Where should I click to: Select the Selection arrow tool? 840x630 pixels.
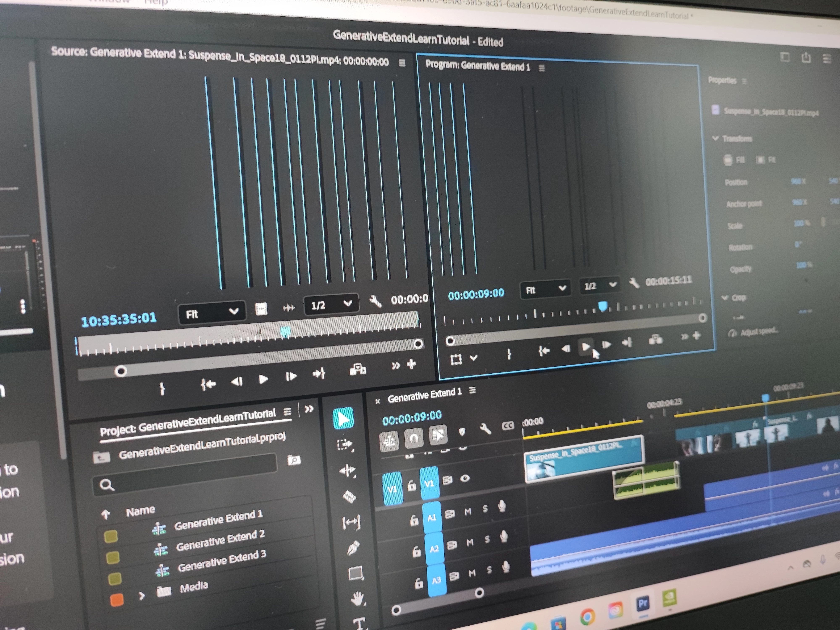[343, 419]
